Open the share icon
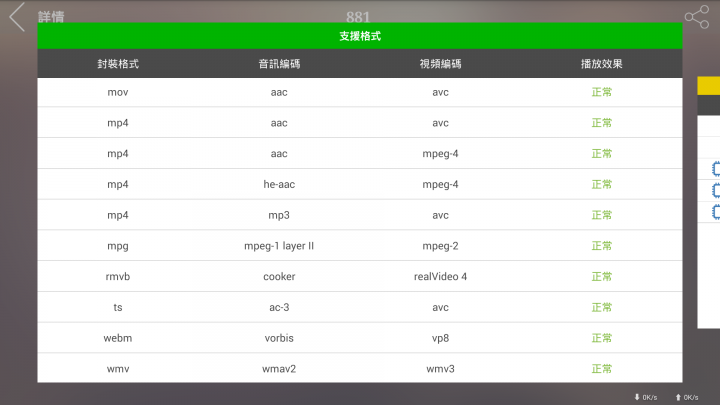The width and height of the screenshot is (720, 405). tap(697, 17)
